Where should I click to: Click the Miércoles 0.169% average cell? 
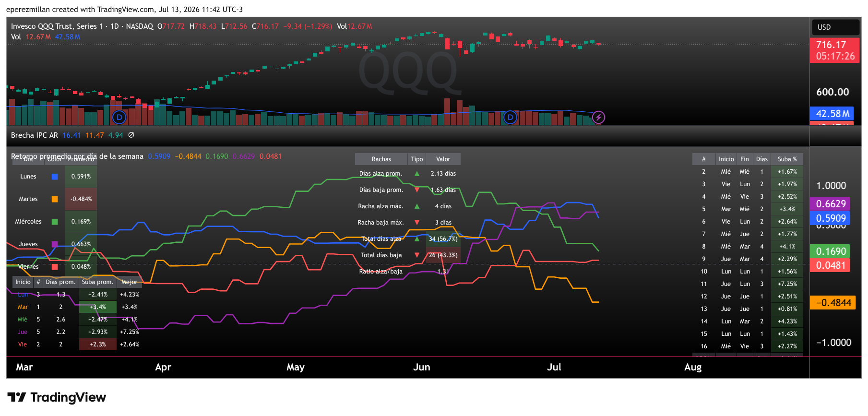tap(81, 222)
